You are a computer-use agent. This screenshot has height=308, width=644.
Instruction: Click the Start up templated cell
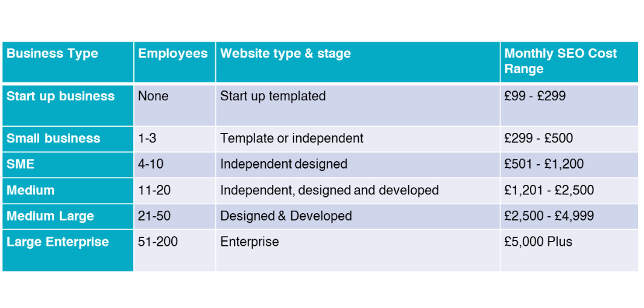[x=273, y=96]
